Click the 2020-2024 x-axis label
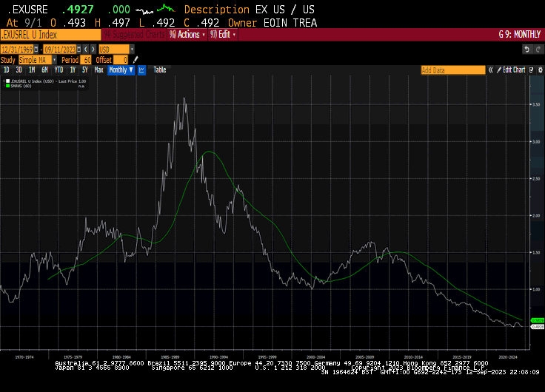This screenshot has height=392, width=545. [x=508, y=357]
